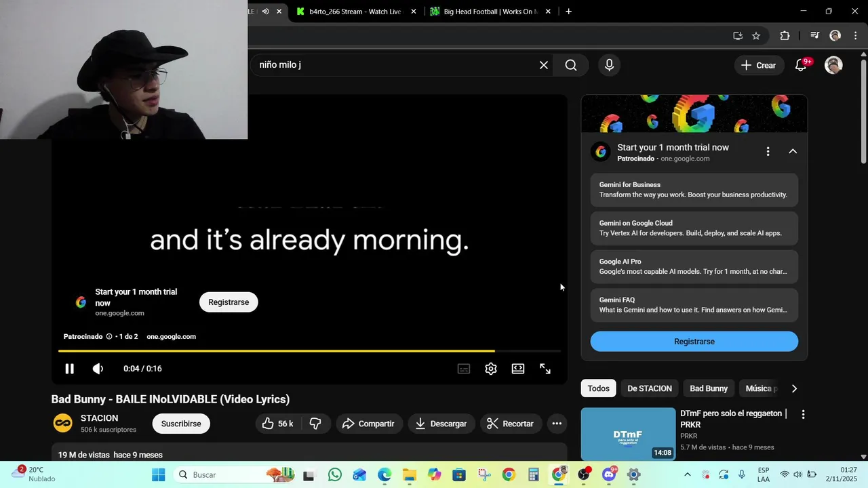Bookmark this page with the star icon
The width and height of the screenshot is (868, 488).
(756, 36)
